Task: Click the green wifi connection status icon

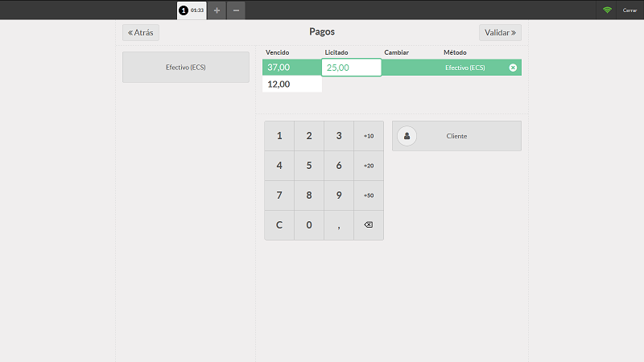Action: point(607,10)
